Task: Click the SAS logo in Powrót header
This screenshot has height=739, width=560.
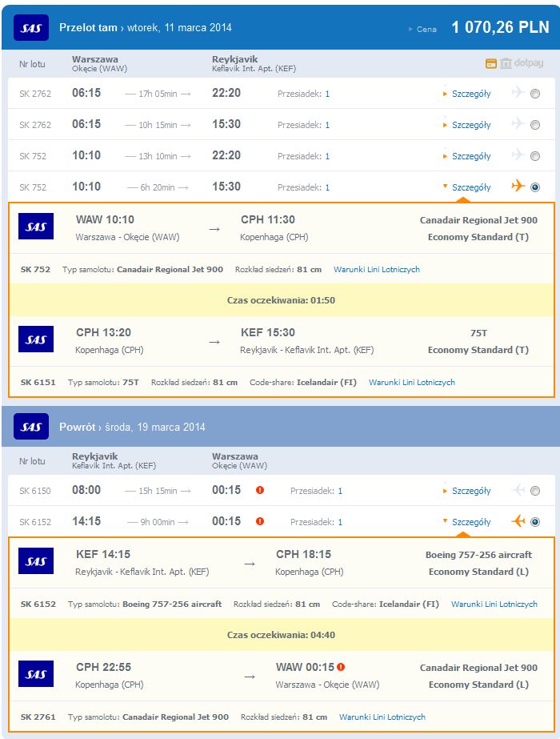Action: tap(31, 427)
